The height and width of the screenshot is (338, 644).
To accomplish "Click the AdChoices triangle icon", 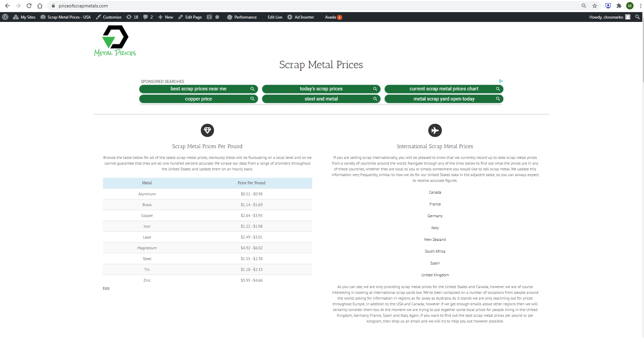I will [x=501, y=81].
